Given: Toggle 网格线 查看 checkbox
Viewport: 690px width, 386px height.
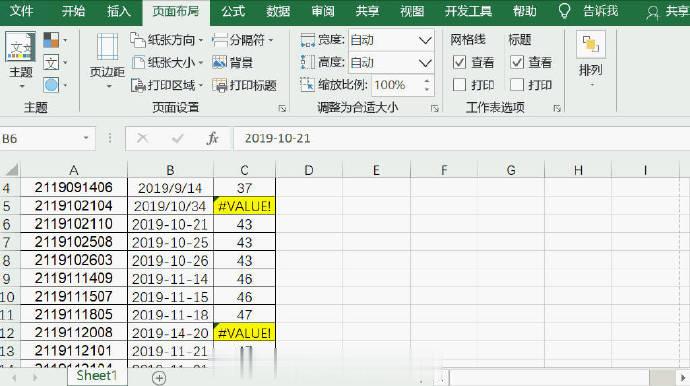Looking at the screenshot, I should pos(459,62).
